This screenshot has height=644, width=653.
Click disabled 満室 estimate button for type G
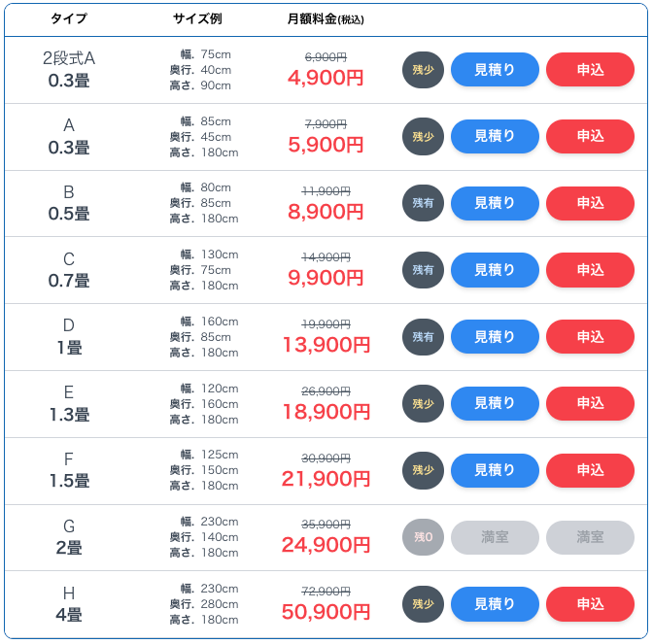pyautogui.click(x=495, y=537)
